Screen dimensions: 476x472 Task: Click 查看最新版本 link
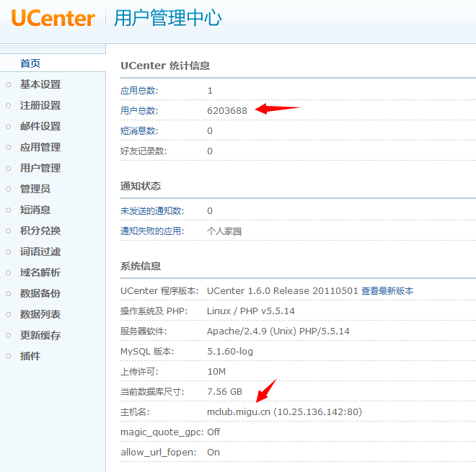[x=387, y=291]
